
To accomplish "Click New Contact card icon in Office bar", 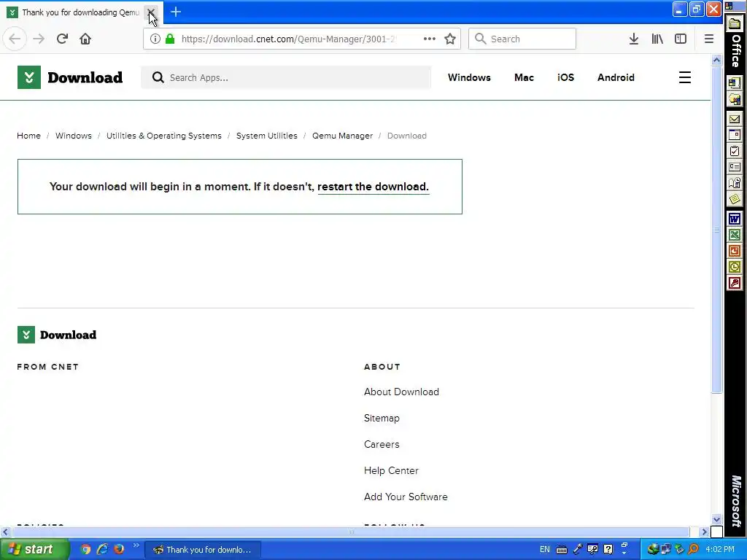I will [734, 167].
